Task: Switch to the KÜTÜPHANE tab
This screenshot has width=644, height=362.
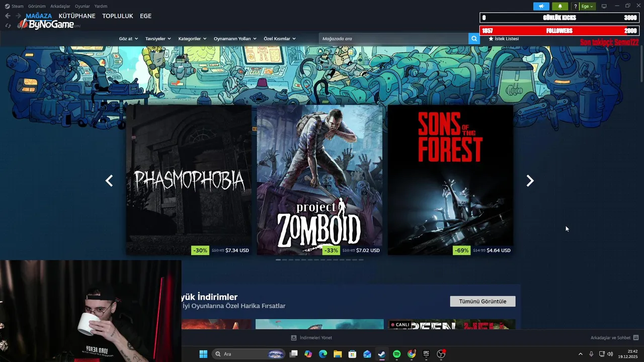Action: point(77,16)
